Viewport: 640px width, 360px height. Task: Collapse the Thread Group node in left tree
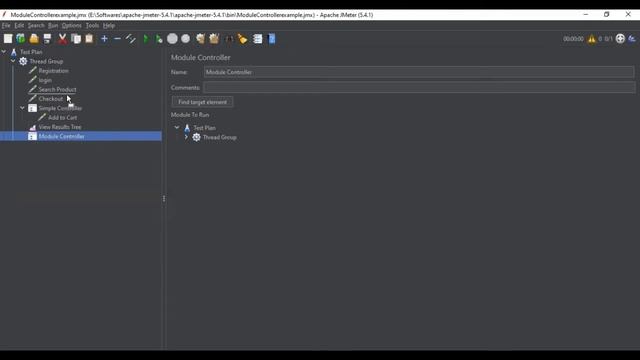tap(13, 61)
